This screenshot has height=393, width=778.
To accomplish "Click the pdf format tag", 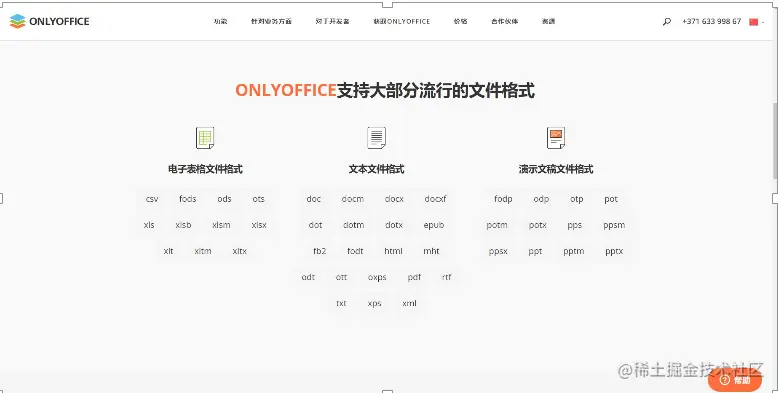I will click(x=414, y=277).
